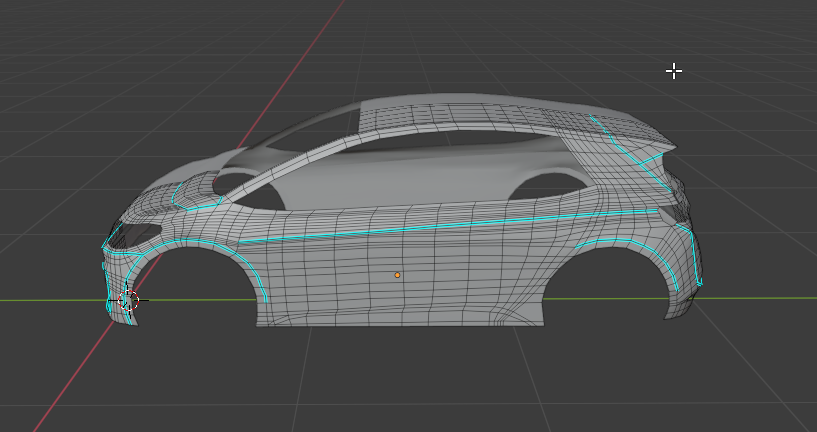Click the white crosshair mouse pointer
The image size is (817, 432).
point(674,71)
